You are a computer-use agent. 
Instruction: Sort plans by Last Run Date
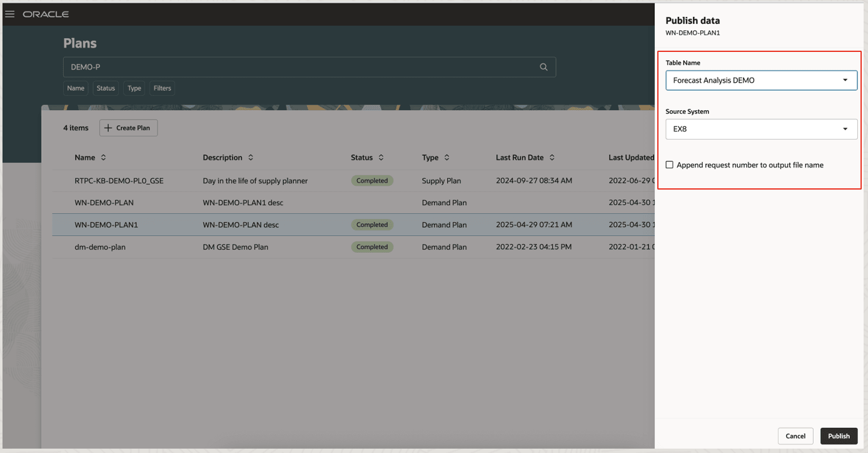point(552,158)
